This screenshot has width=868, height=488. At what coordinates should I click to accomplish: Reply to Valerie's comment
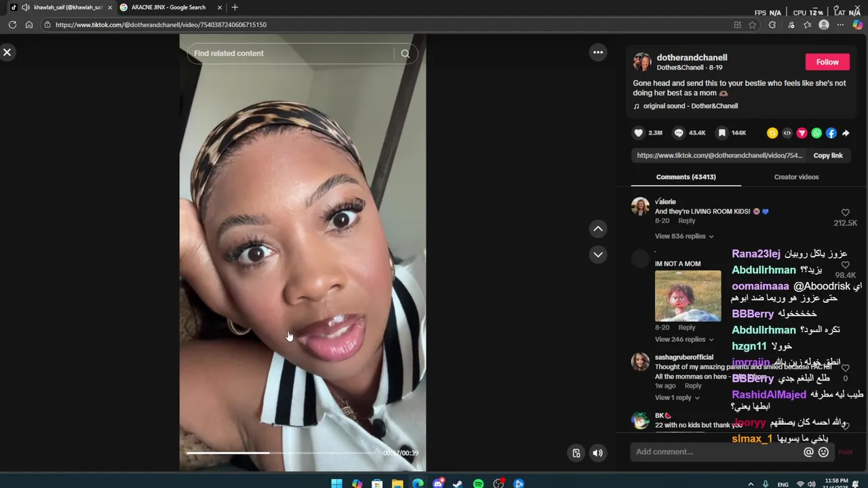[687, 220]
